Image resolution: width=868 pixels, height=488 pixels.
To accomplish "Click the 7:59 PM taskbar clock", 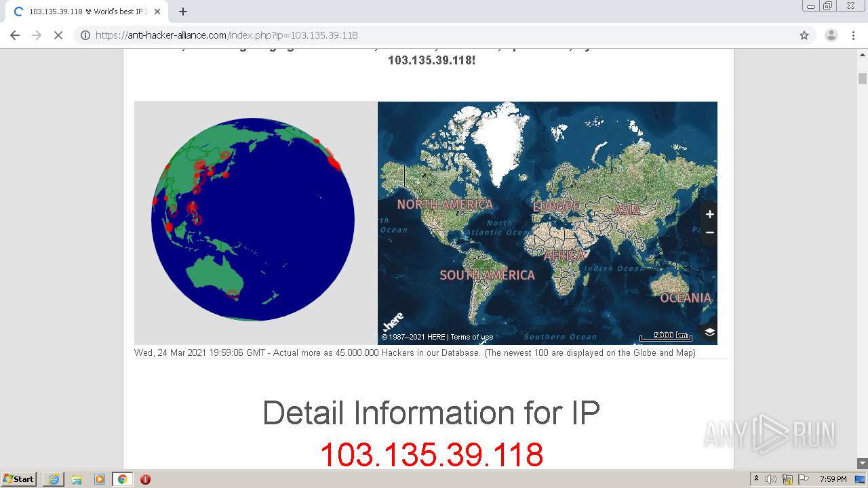I will tap(833, 479).
